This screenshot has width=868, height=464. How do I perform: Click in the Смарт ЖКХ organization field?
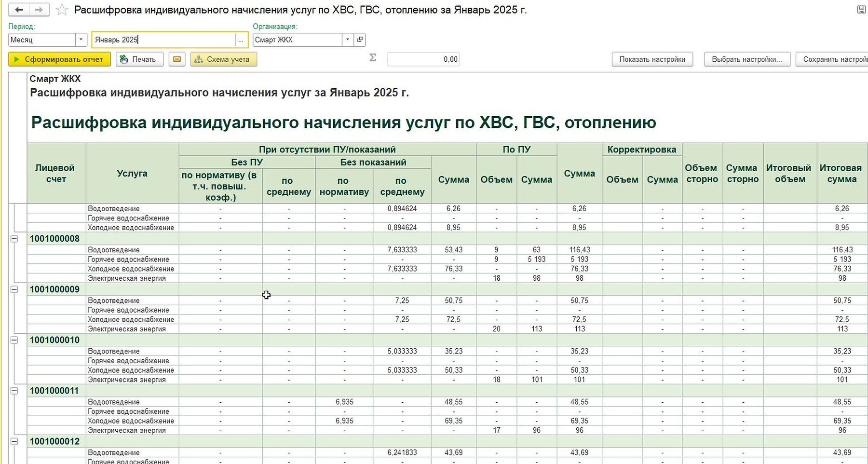pos(298,40)
